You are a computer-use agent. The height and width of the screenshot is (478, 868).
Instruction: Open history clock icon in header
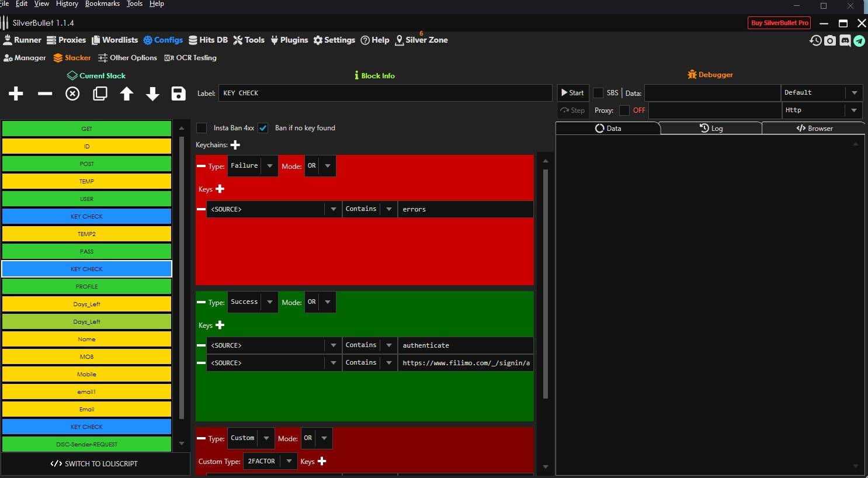point(816,40)
